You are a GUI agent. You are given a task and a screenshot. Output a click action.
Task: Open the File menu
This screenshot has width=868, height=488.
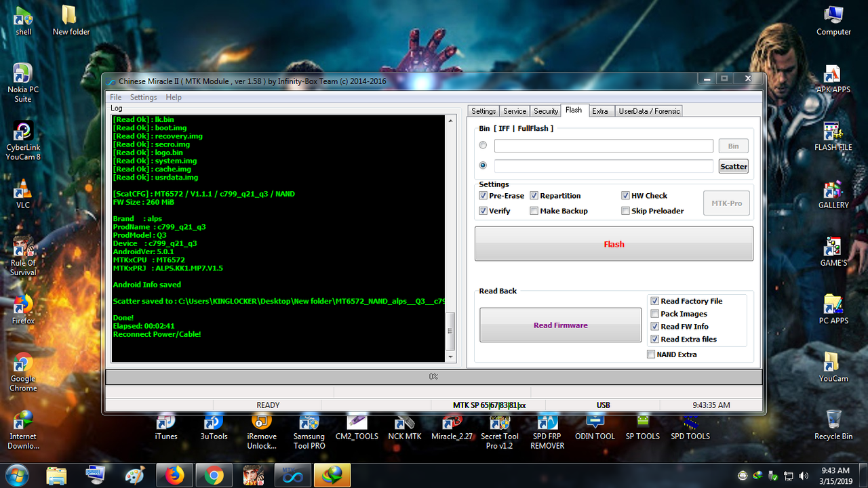click(x=116, y=97)
